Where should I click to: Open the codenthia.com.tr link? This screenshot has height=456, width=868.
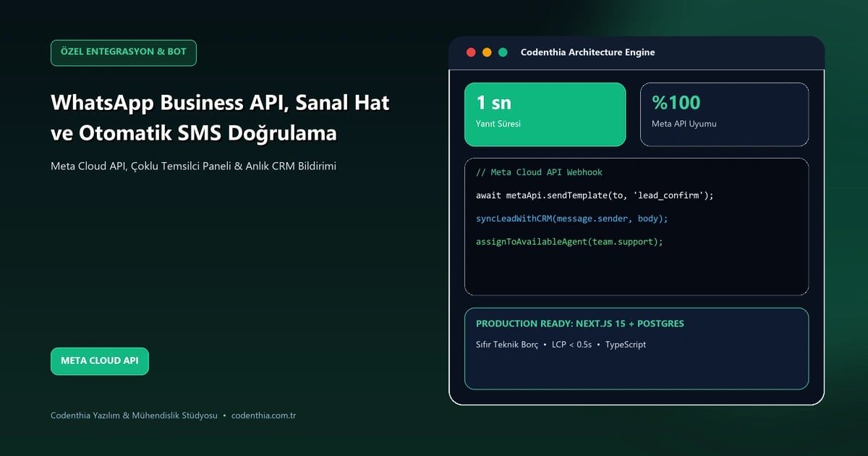click(x=263, y=415)
